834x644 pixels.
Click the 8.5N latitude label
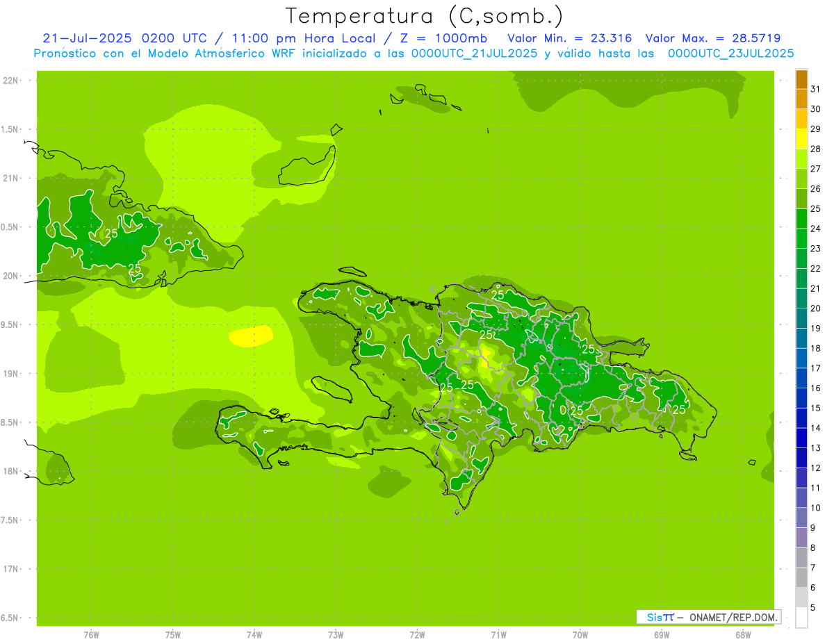pyautogui.click(x=11, y=422)
